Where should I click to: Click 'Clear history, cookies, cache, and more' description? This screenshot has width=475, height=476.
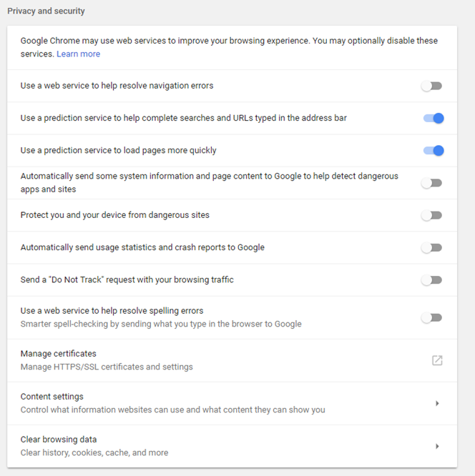pyautogui.click(x=94, y=452)
